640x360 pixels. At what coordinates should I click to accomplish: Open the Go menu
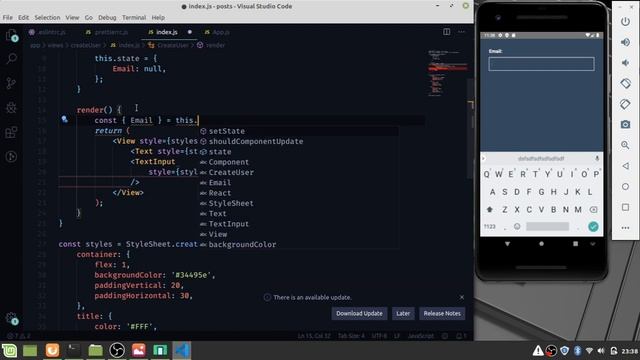pos(89,18)
